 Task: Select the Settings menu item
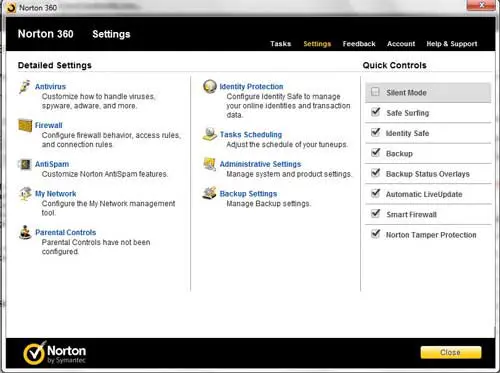click(317, 44)
